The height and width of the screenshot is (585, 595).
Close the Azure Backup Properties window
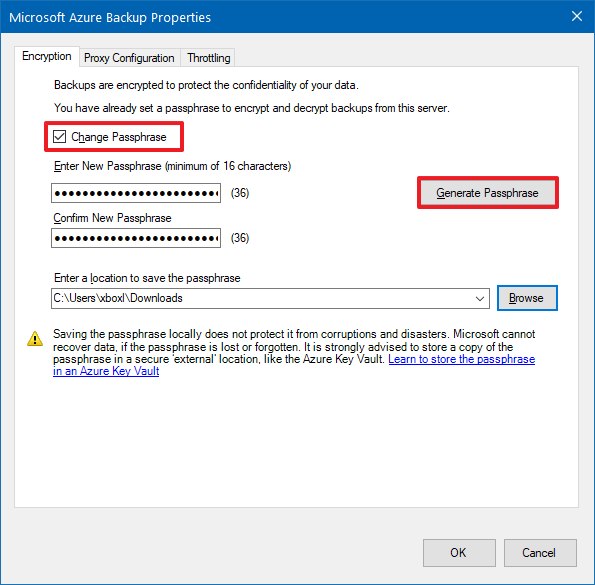pyautogui.click(x=577, y=16)
